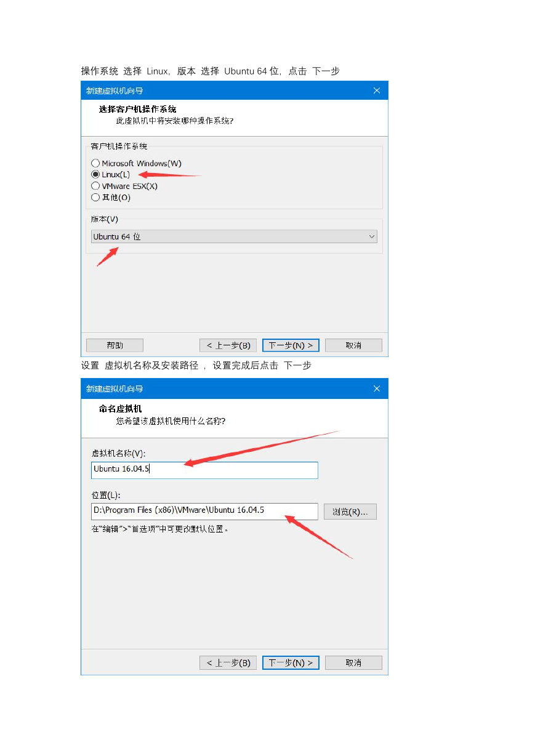The width and height of the screenshot is (535, 756).
Task: Click the 位置 path field with D:\Program Files
Action: pos(204,511)
